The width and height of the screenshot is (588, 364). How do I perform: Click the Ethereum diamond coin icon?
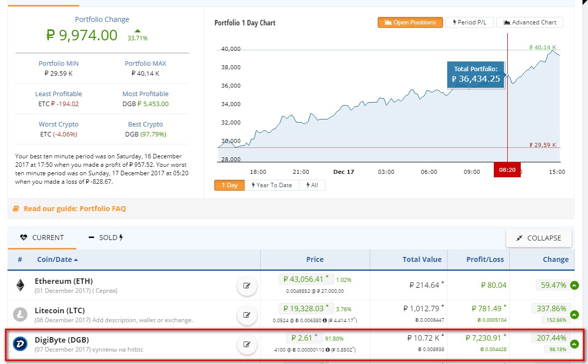point(20,285)
